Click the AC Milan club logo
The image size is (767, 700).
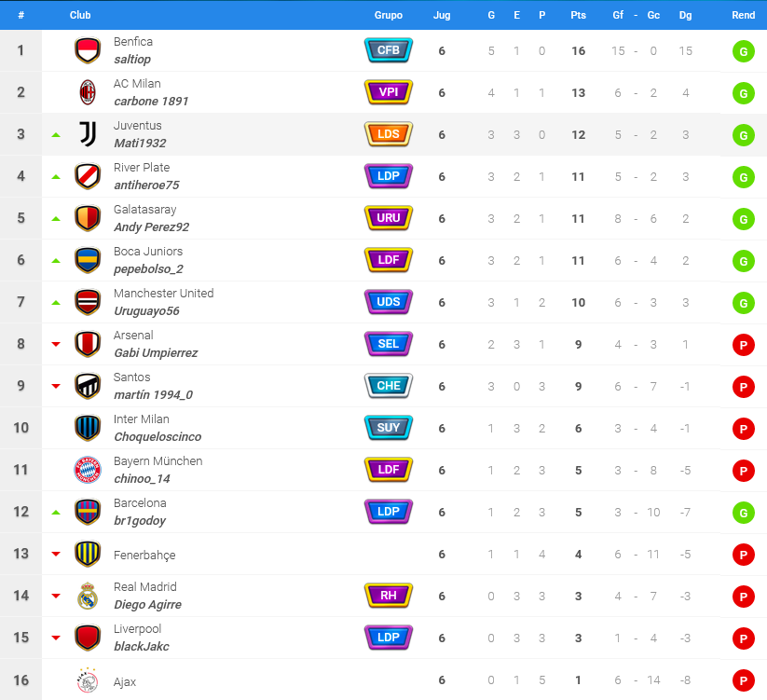pyautogui.click(x=88, y=92)
